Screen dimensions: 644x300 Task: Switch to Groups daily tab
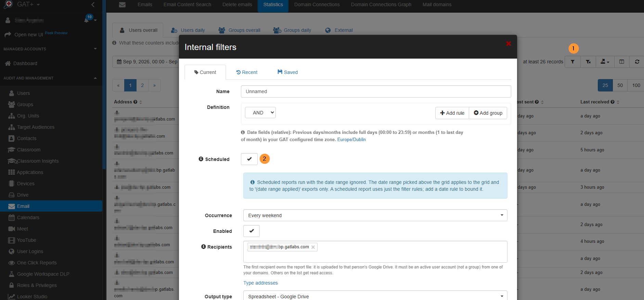[x=292, y=30]
